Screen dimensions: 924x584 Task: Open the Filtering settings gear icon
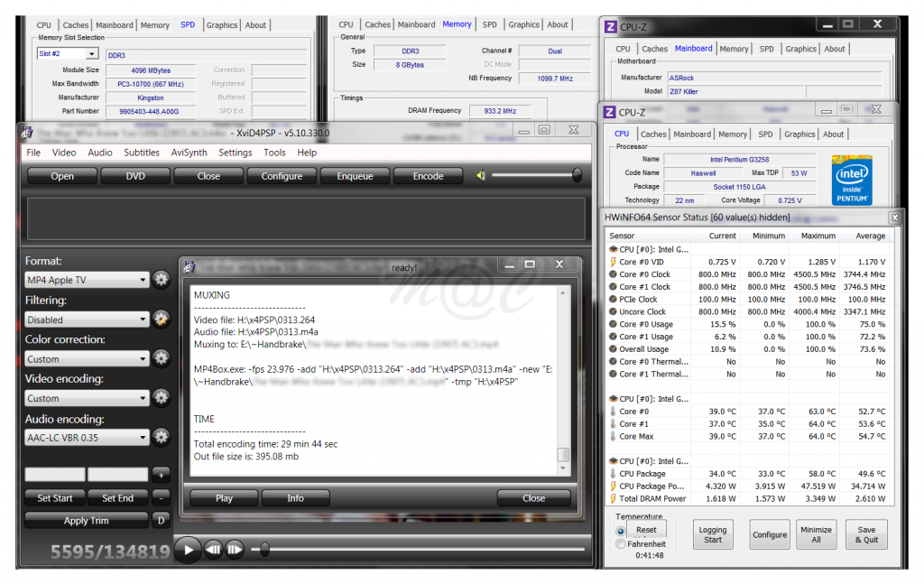coord(162,319)
